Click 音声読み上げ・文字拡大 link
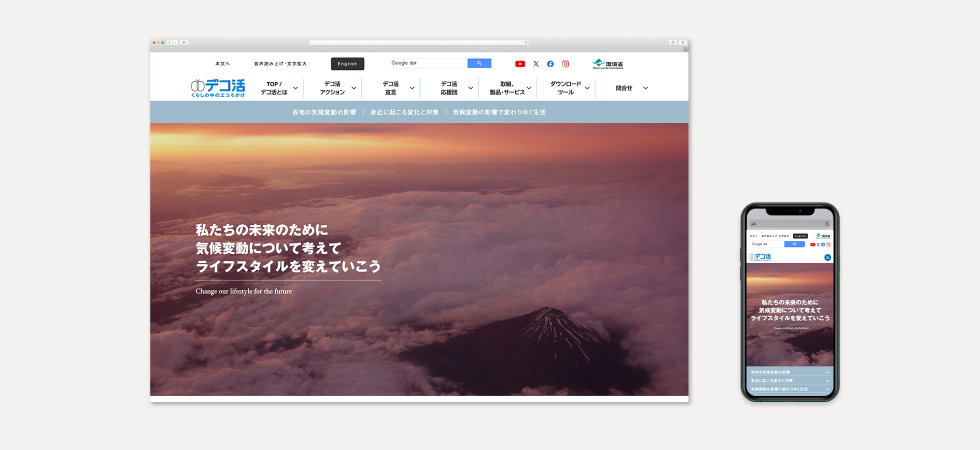Screen dimensions: 980x450 click(280, 64)
